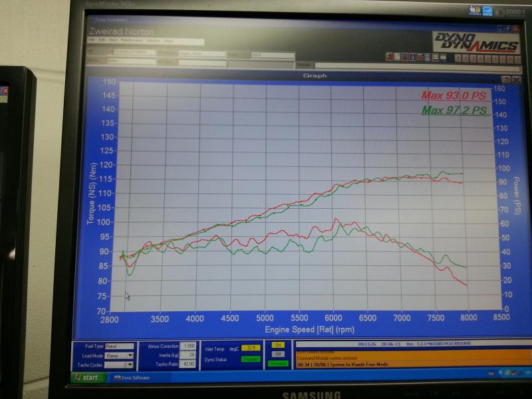Click the Fuel Type field showing Petrol
Image resolution: width=532 pixels, height=399 pixels.
[x=120, y=346]
